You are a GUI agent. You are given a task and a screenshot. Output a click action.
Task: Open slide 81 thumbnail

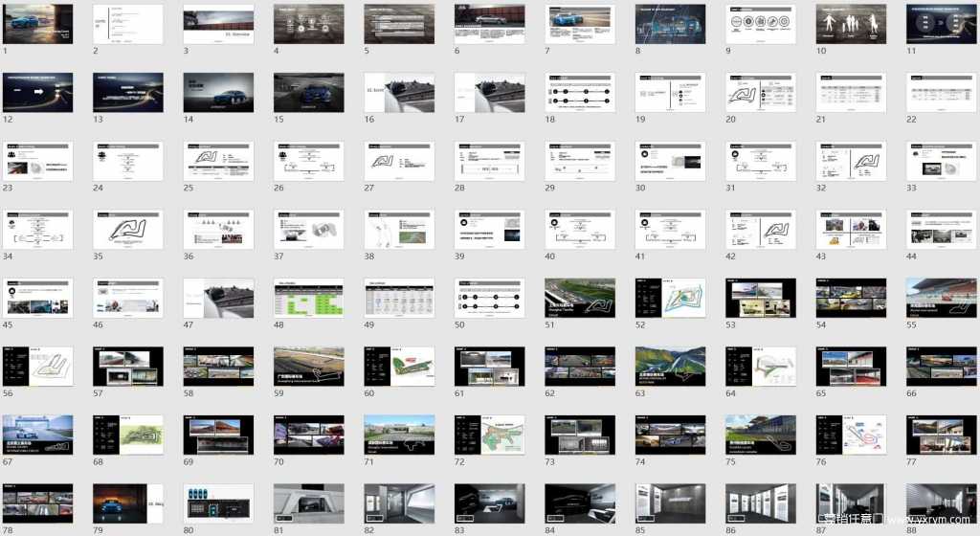[309, 503]
